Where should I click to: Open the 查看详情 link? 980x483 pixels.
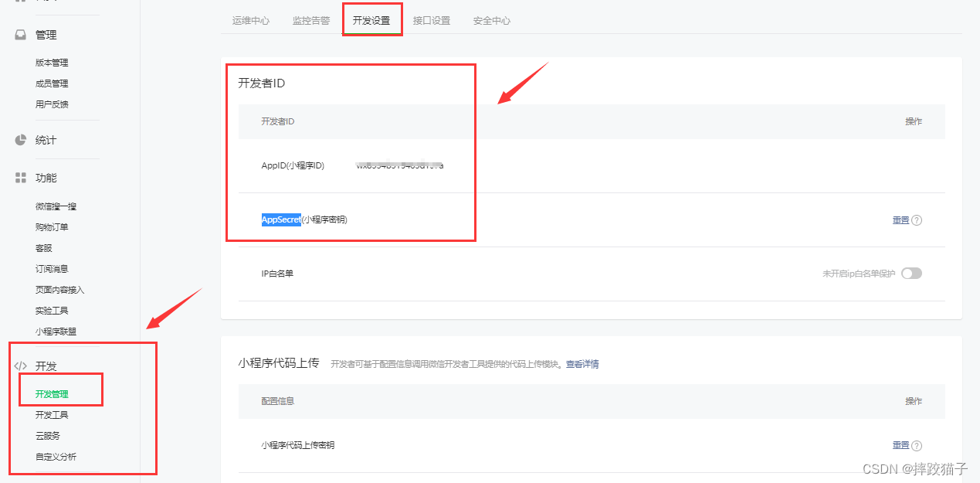[x=582, y=364]
